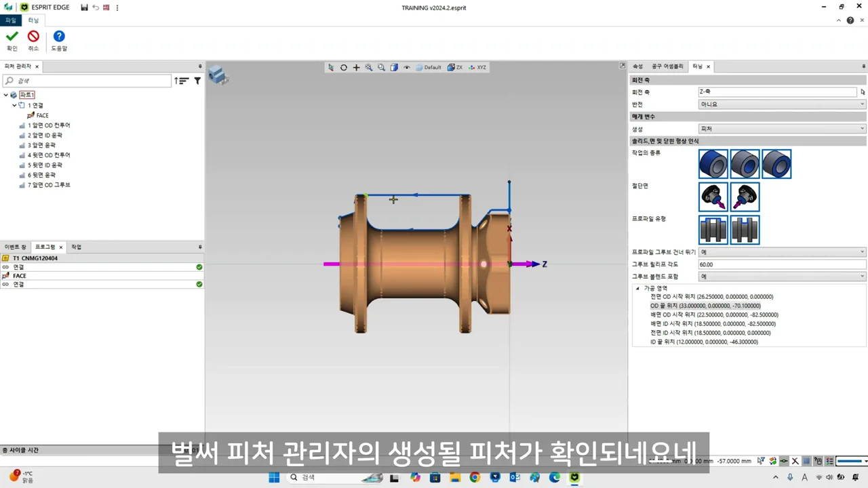The height and width of the screenshot is (488, 868).
Task: Open help with the 도움말 question icon
Action: (59, 37)
